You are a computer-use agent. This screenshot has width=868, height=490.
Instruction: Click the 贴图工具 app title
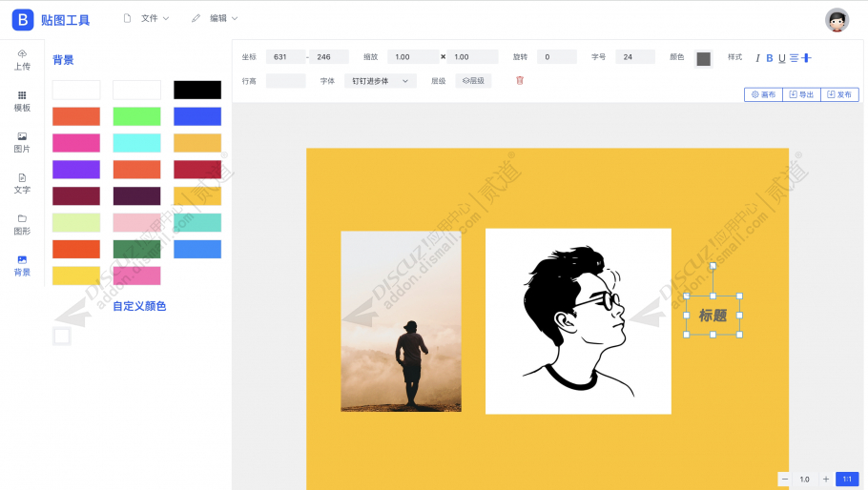pyautogui.click(x=65, y=20)
